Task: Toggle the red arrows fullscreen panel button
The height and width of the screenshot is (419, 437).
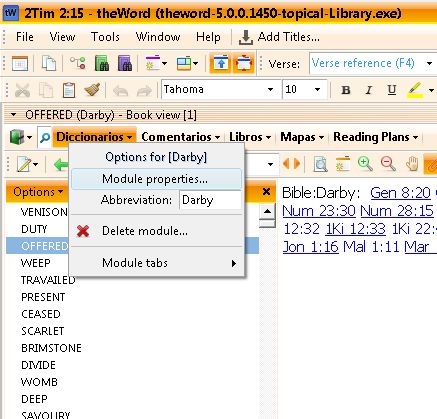Action: click(244, 63)
